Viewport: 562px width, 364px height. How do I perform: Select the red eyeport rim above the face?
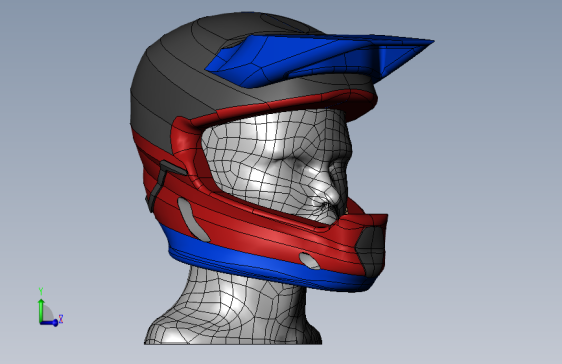click(287, 102)
